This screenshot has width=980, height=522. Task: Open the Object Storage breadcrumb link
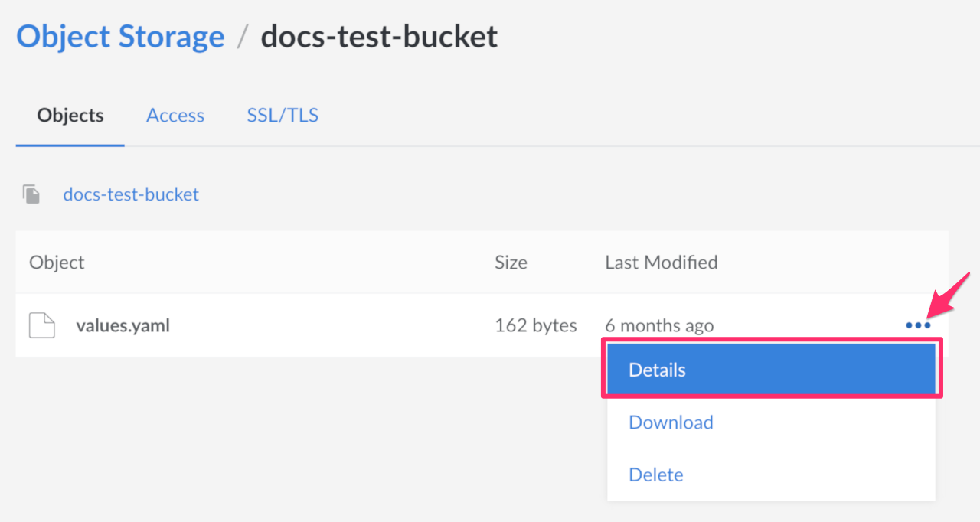pos(119,35)
